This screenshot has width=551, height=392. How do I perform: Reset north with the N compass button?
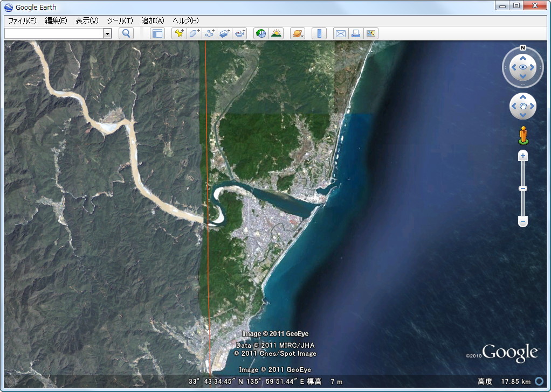click(x=523, y=48)
